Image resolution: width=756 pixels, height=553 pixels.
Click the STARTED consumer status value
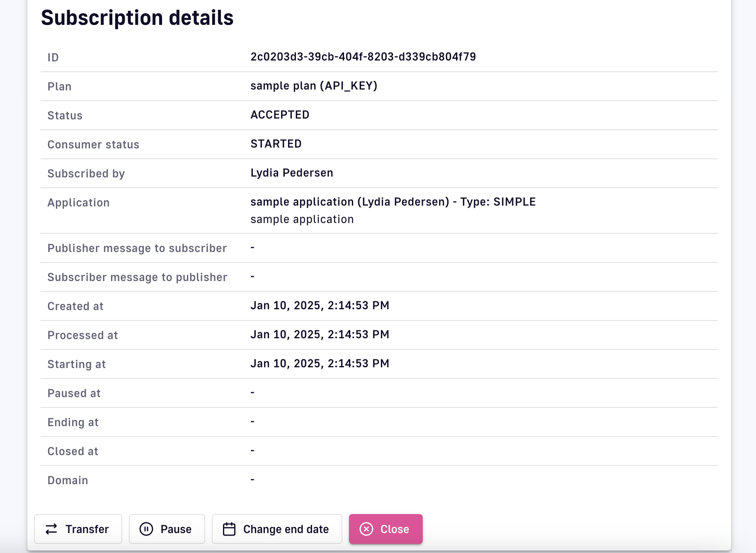(276, 144)
